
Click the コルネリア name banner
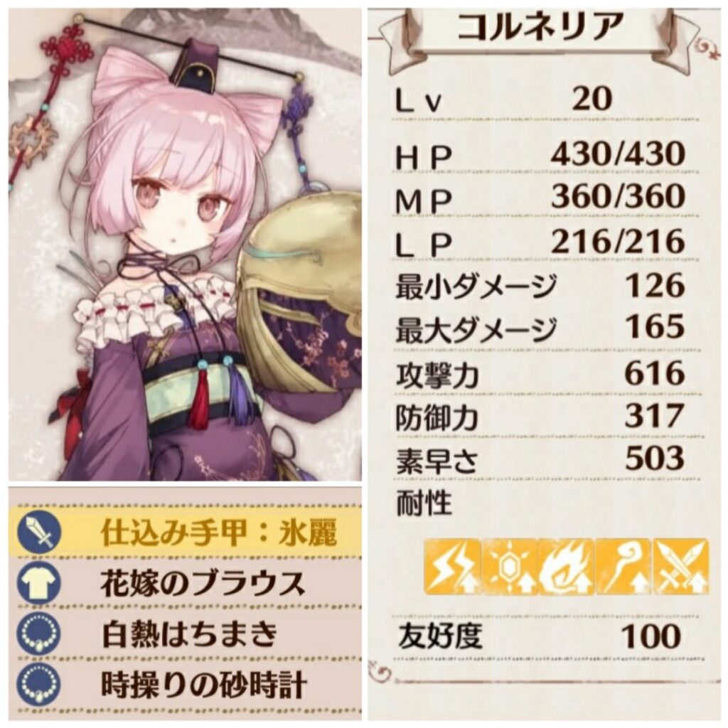540,28
